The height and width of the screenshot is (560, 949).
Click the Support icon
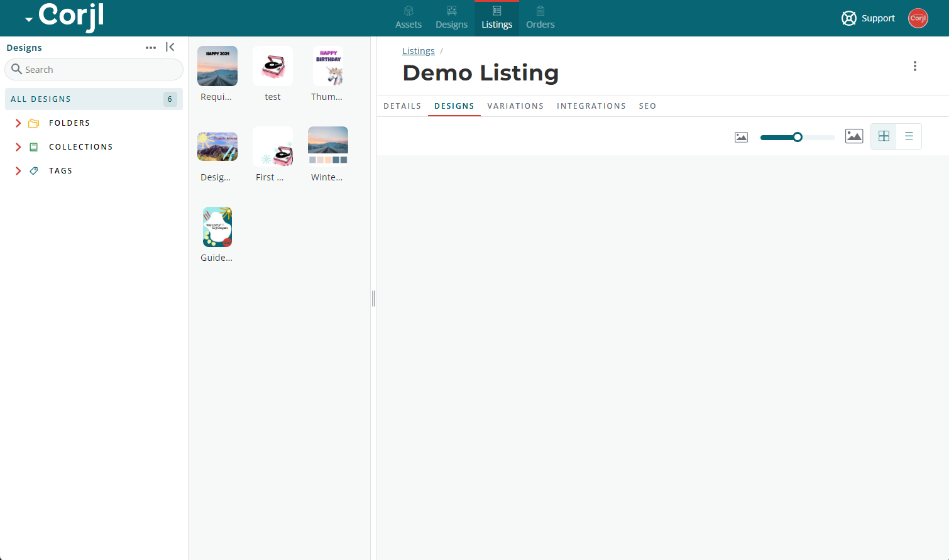tap(848, 18)
